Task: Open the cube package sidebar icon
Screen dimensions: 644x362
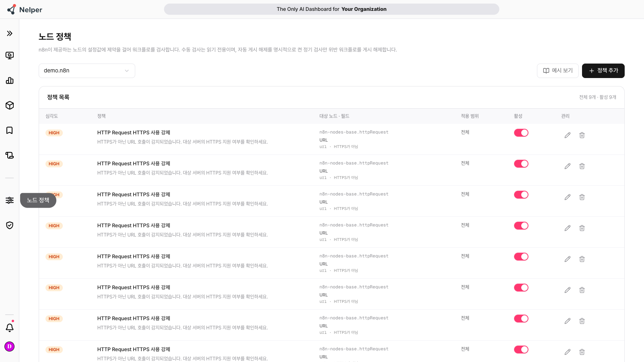Action: tap(10, 105)
